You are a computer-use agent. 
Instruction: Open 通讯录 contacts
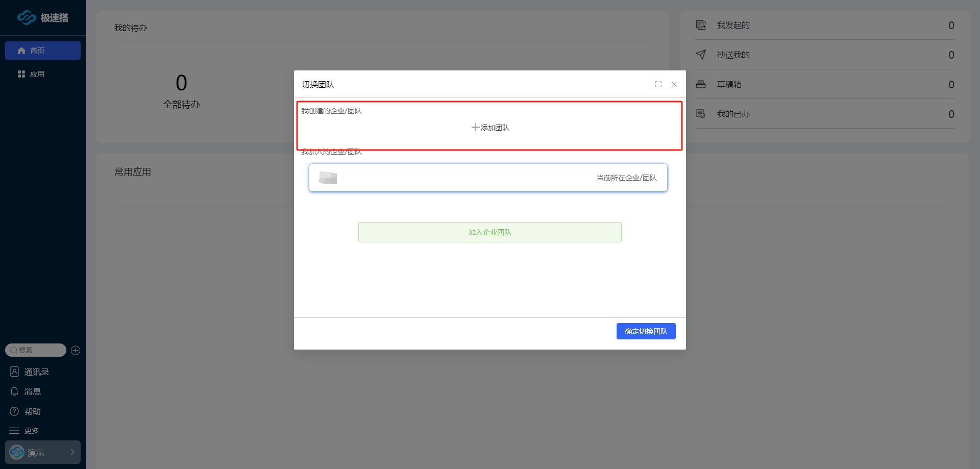point(36,372)
